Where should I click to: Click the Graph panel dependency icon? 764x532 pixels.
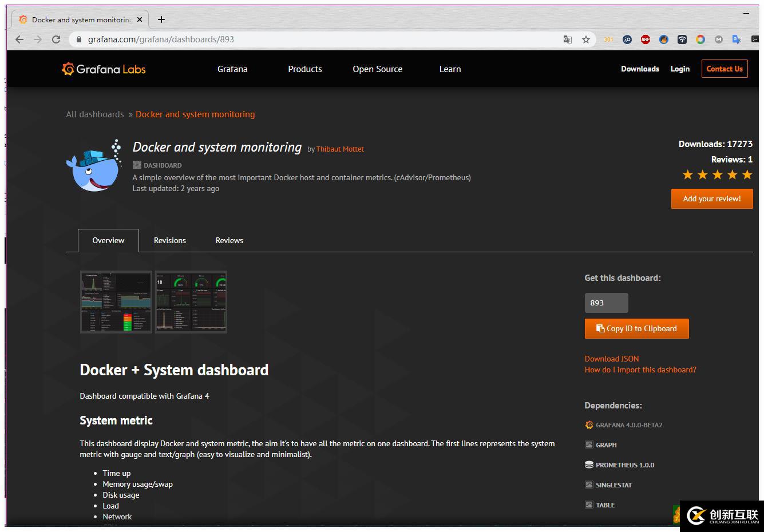[x=589, y=445]
